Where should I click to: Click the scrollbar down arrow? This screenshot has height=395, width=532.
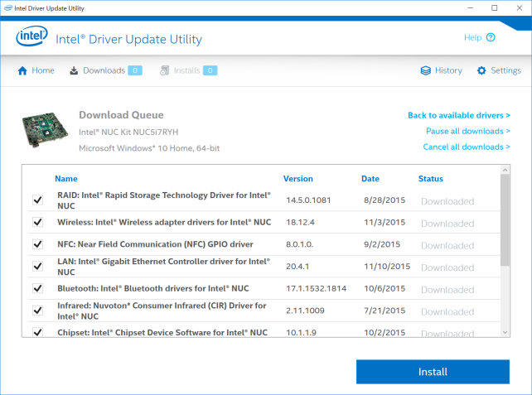pyautogui.click(x=505, y=333)
